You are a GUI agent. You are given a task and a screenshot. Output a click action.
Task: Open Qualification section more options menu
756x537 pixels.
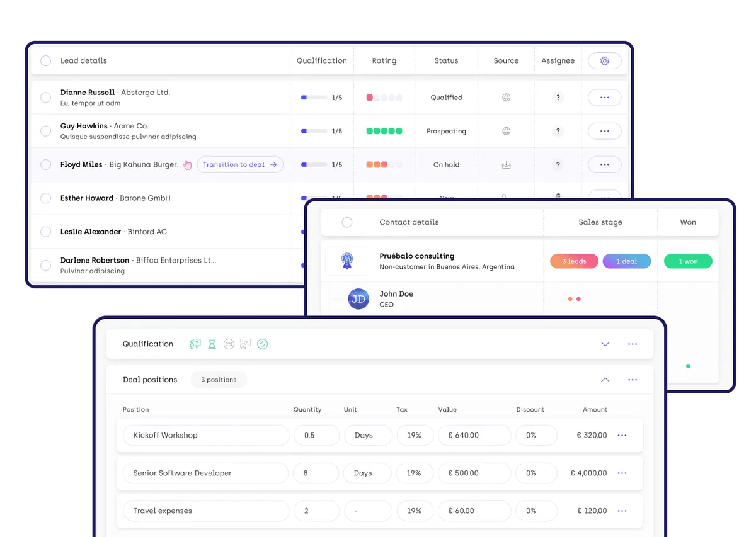pos(633,344)
